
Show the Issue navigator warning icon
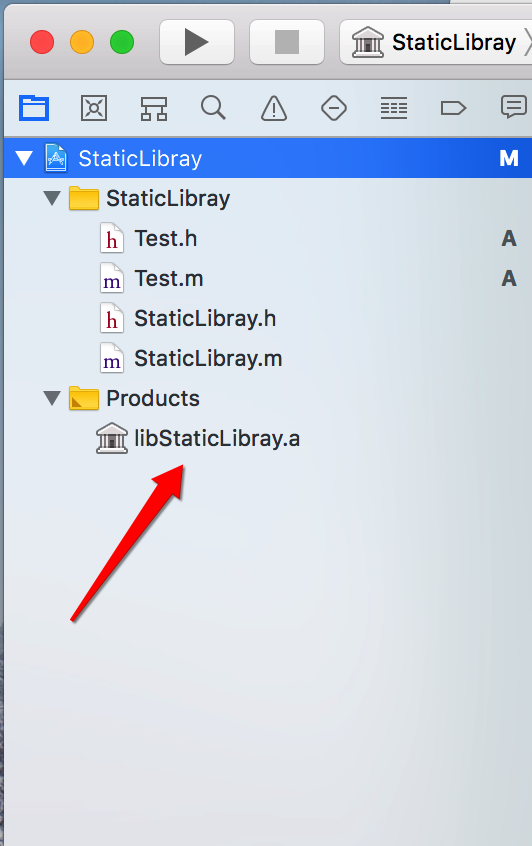tap(274, 108)
